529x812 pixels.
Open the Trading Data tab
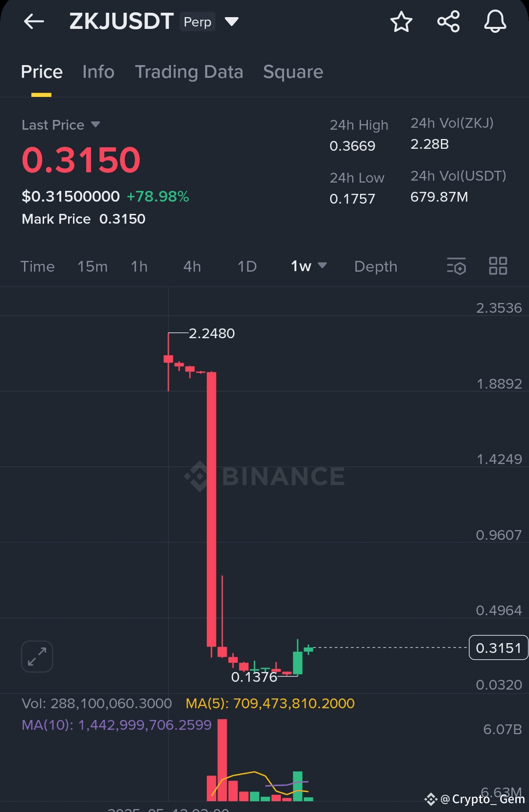click(189, 72)
